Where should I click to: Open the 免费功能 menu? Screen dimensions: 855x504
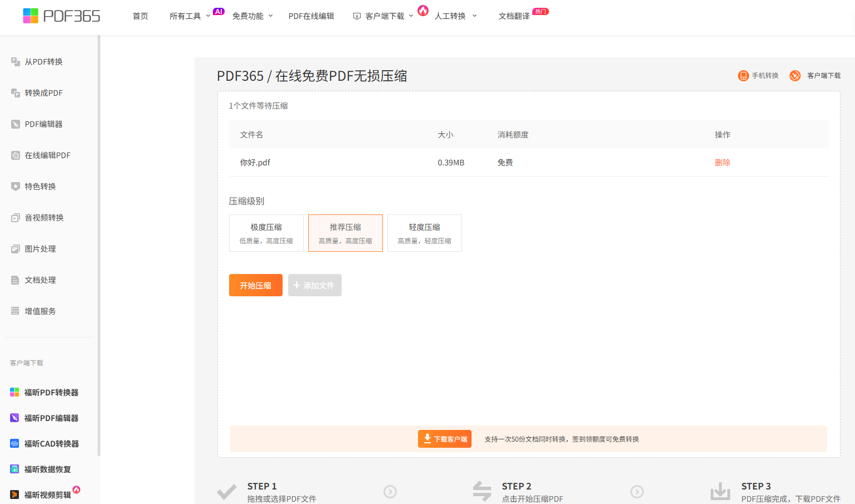point(248,16)
